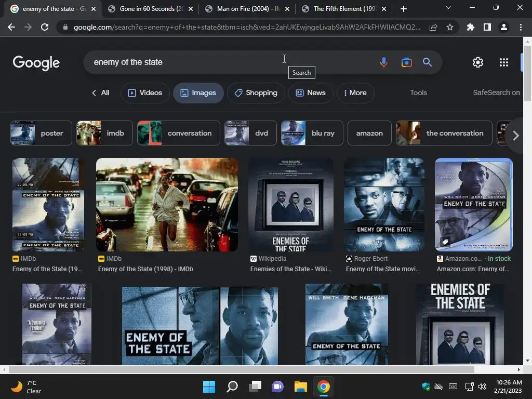Filter images by imdb chip
This screenshot has height=399, width=532.
(104, 133)
